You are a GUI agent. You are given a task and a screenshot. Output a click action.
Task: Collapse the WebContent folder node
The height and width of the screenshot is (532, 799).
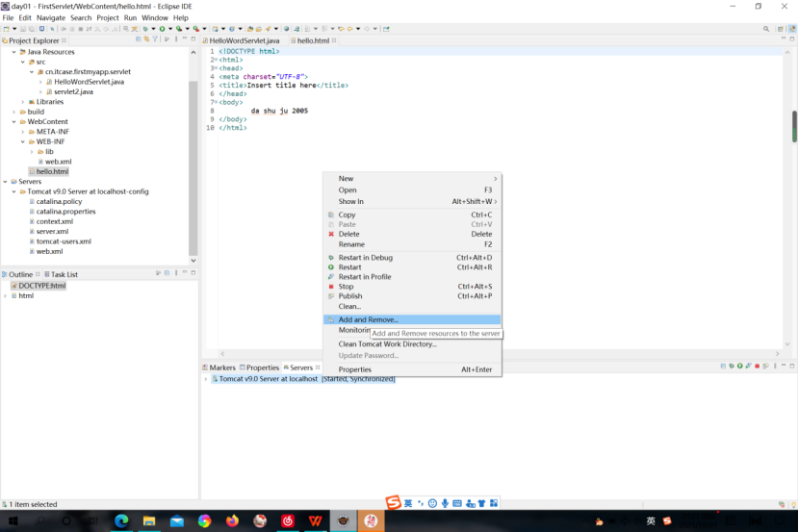pos(13,121)
